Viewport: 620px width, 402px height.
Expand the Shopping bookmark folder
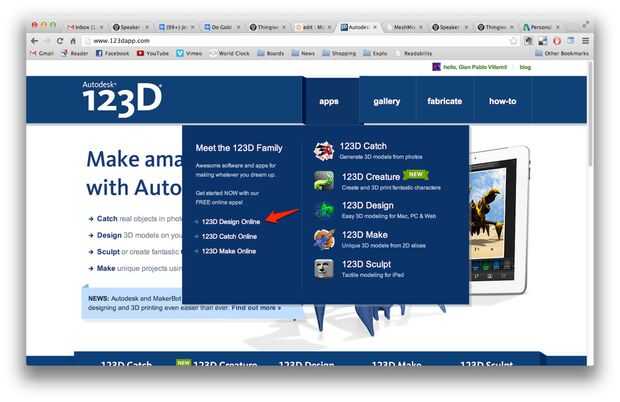339,53
